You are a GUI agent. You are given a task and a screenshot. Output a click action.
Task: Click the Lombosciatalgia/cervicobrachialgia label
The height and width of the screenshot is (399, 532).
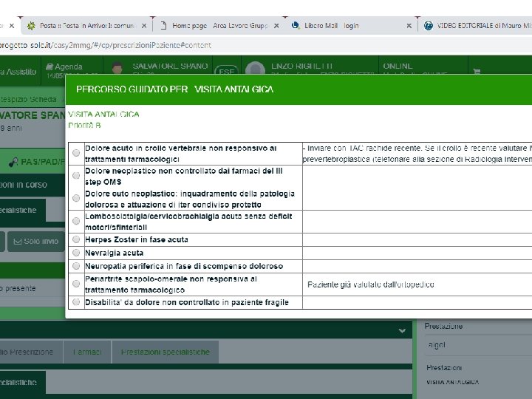(188, 222)
